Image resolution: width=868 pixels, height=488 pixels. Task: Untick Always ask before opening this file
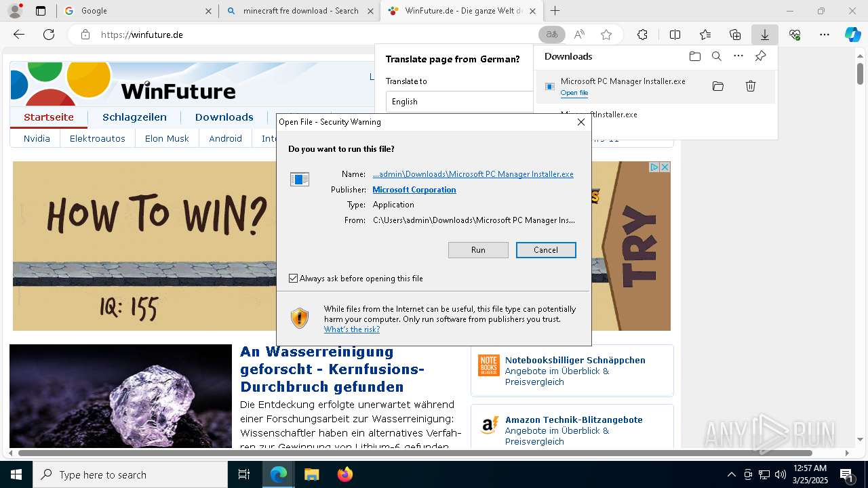click(293, 279)
